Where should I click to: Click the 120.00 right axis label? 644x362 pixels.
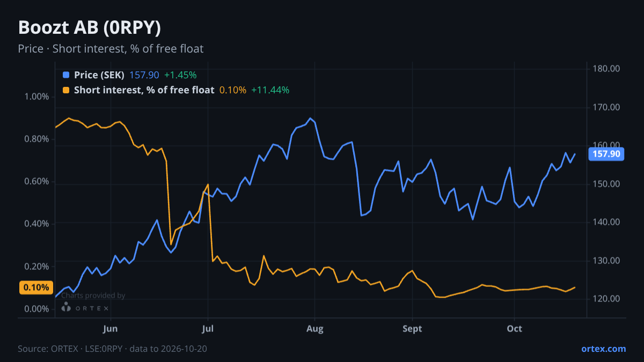click(606, 299)
